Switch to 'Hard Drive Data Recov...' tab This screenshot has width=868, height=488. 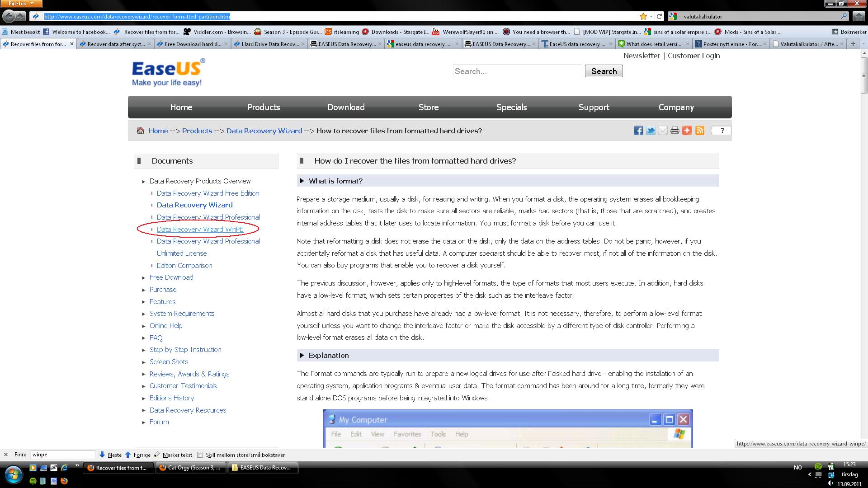269,44
